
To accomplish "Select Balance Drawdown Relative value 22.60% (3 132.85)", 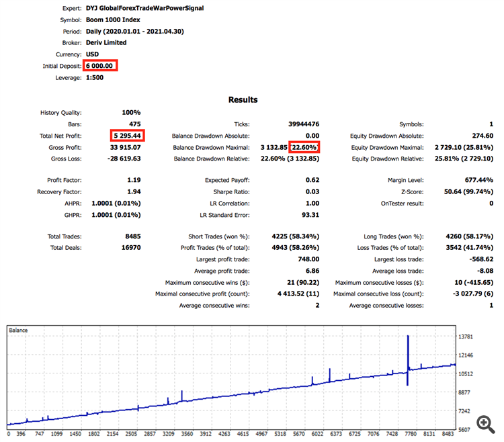I will tap(290, 159).
